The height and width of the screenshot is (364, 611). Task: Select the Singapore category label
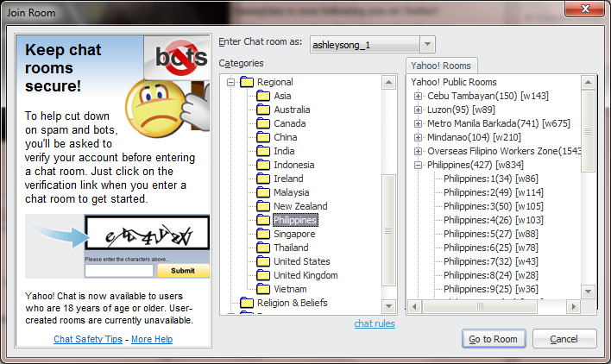coord(294,234)
